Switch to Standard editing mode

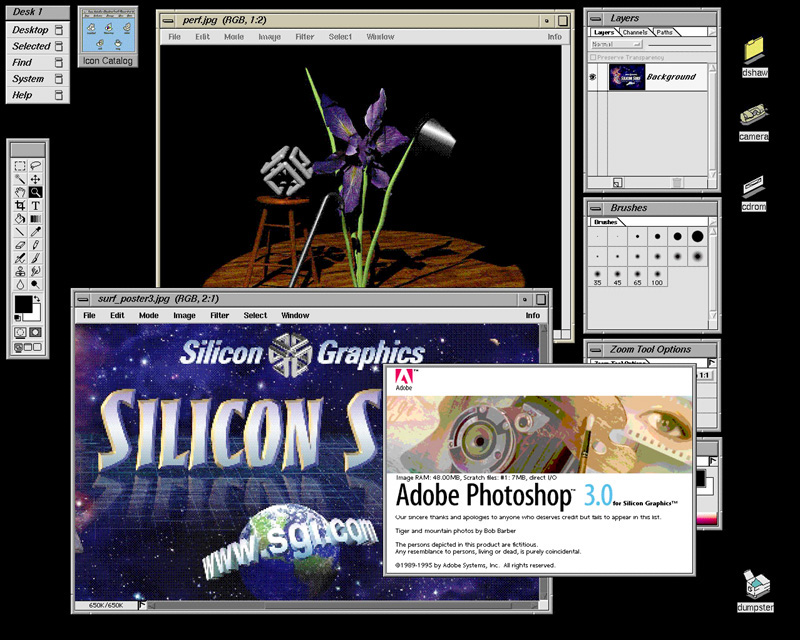tap(20, 333)
